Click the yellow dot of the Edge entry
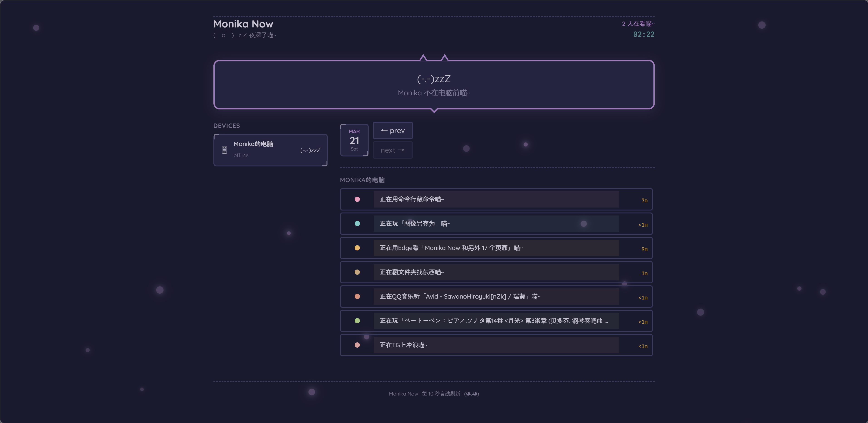This screenshot has width=868, height=423. point(357,248)
